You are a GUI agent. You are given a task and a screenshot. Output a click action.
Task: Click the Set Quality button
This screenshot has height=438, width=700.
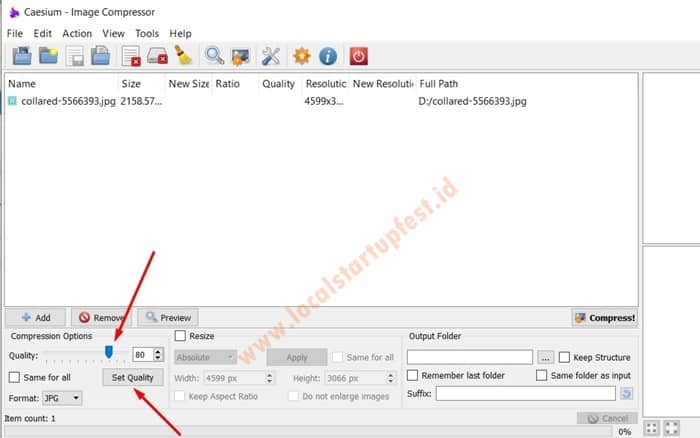point(133,377)
